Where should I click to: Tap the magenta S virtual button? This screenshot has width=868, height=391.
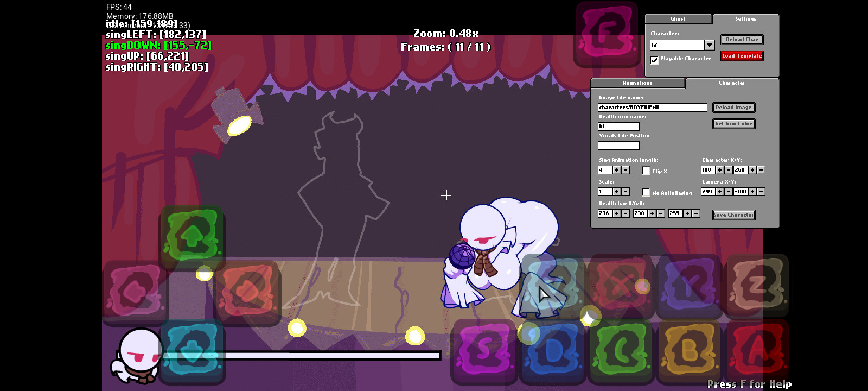pyautogui.click(x=484, y=351)
